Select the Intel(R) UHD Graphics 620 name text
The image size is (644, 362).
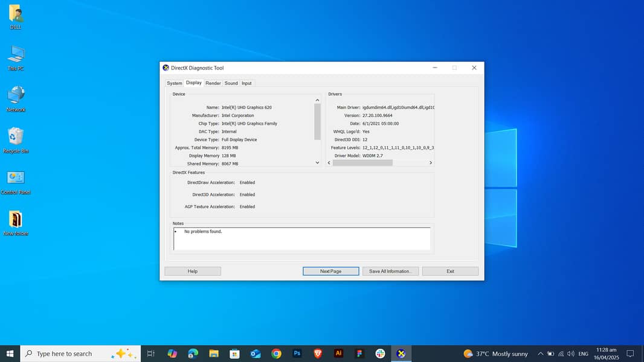point(246,107)
